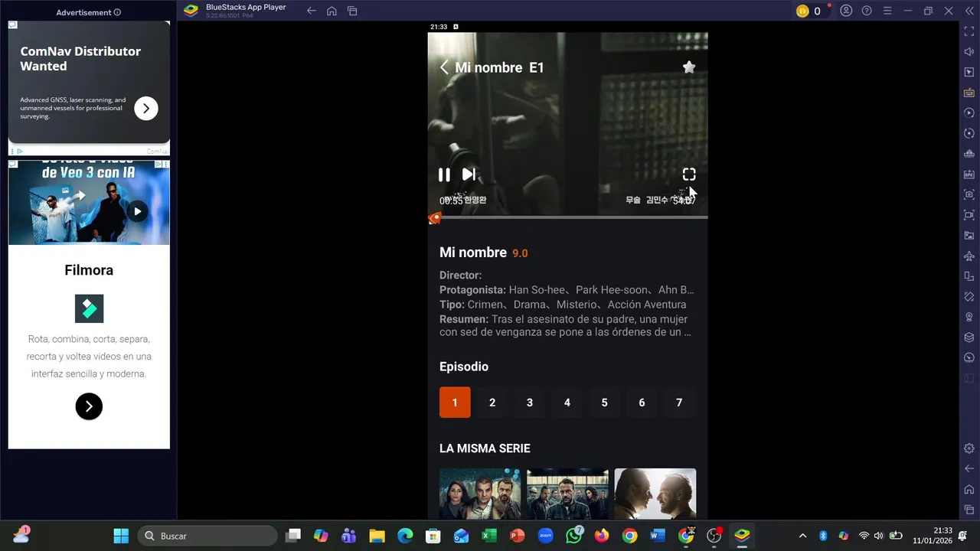The image size is (980, 551).
Task: Expand the Resumen synopsis text
Action: click(566, 325)
